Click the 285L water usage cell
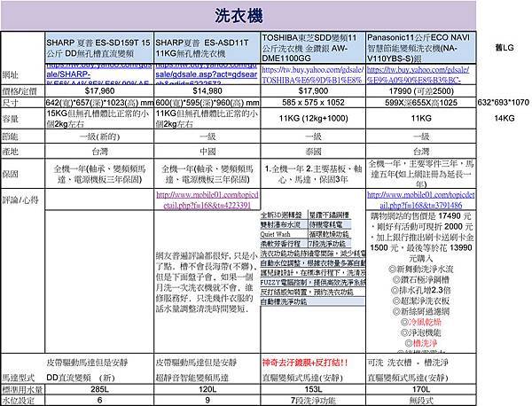 tap(99, 389)
